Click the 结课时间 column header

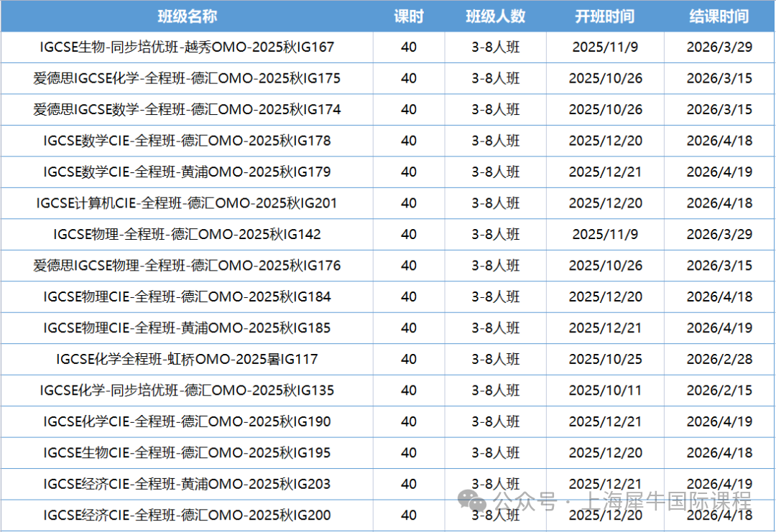point(719,17)
